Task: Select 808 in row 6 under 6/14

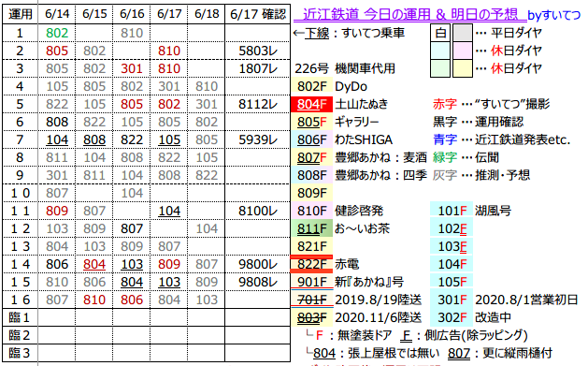Action: click(57, 122)
